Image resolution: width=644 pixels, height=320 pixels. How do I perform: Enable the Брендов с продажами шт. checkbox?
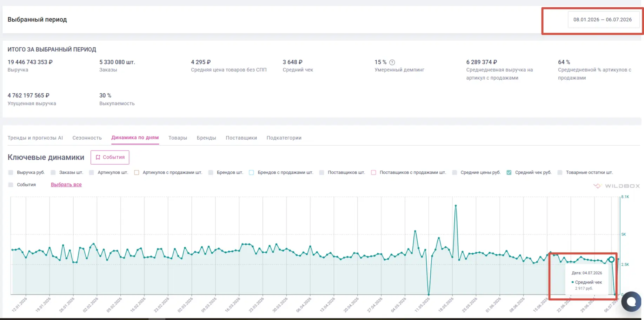(x=251, y=172)
